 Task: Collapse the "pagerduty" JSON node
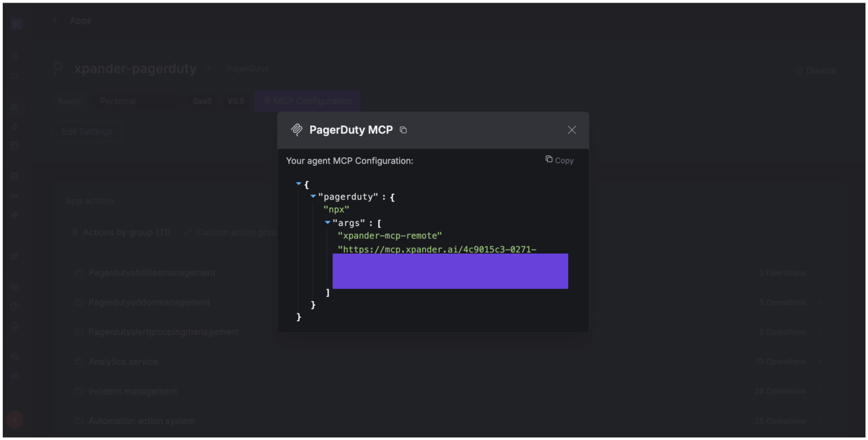(x=313, y=196)
